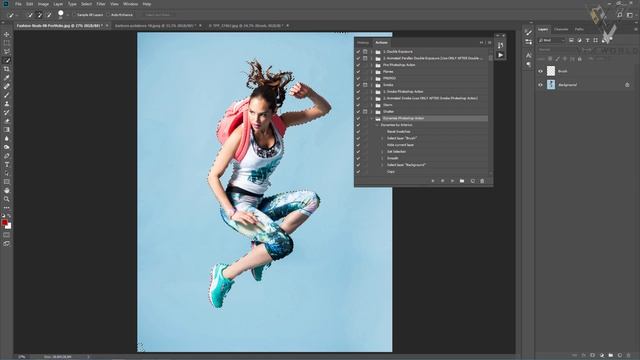Select the Clone Stamp tool
Viewport: 640px width, 360px height.
pos(7,104)
